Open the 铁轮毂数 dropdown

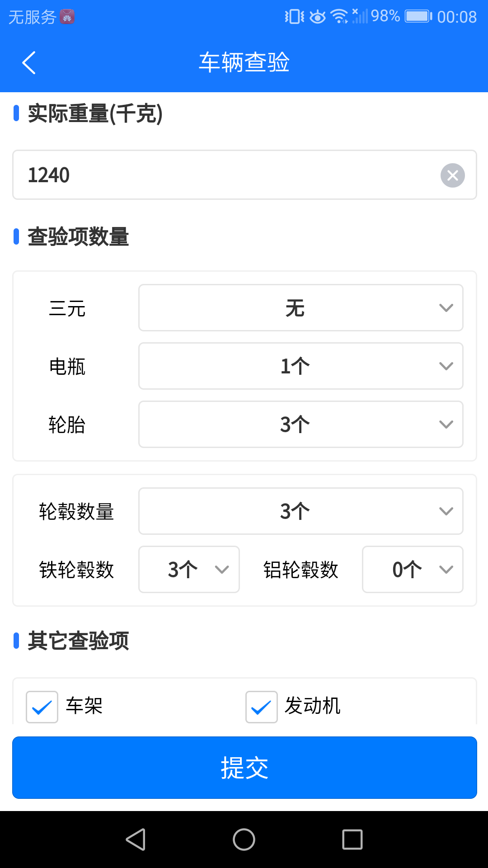189,570
